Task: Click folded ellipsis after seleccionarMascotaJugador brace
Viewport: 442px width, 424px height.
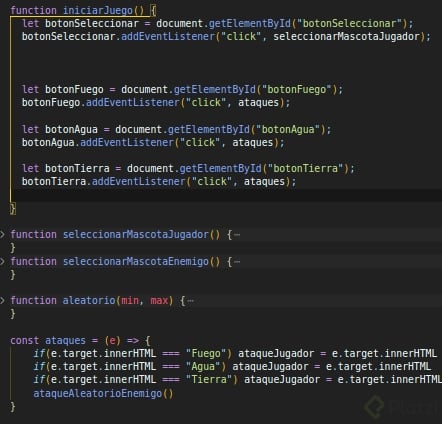Action: point(237,235)
